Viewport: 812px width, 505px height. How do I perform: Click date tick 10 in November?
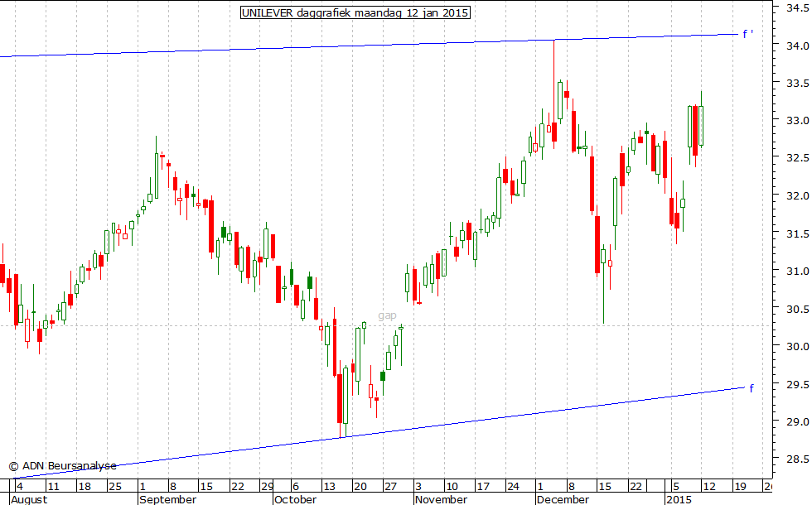click(452, 487)
